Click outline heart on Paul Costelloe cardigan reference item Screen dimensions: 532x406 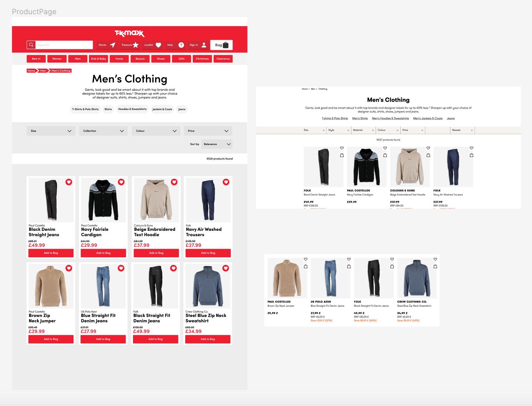pos(385,148)
